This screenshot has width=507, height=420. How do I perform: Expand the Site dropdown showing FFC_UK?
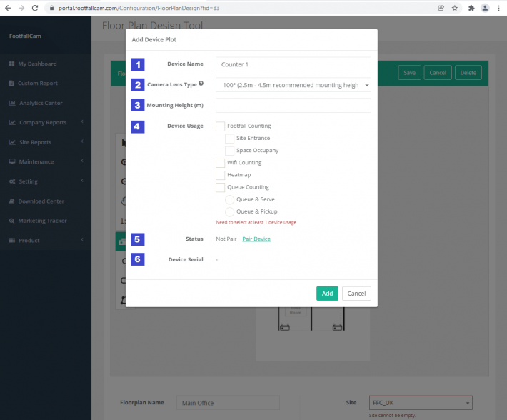click(x=420, y=403)
